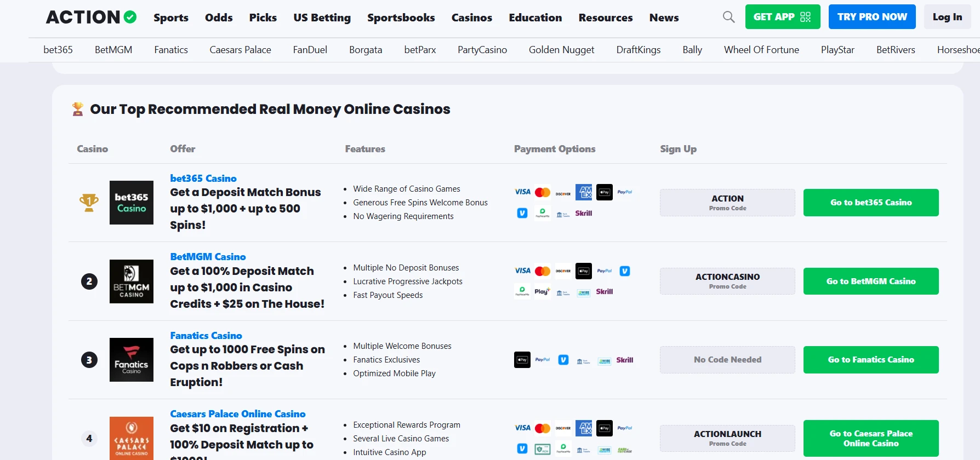Click the search magnifier icon
The width and height of the screenshot is (980, 460).
point(728,17)
